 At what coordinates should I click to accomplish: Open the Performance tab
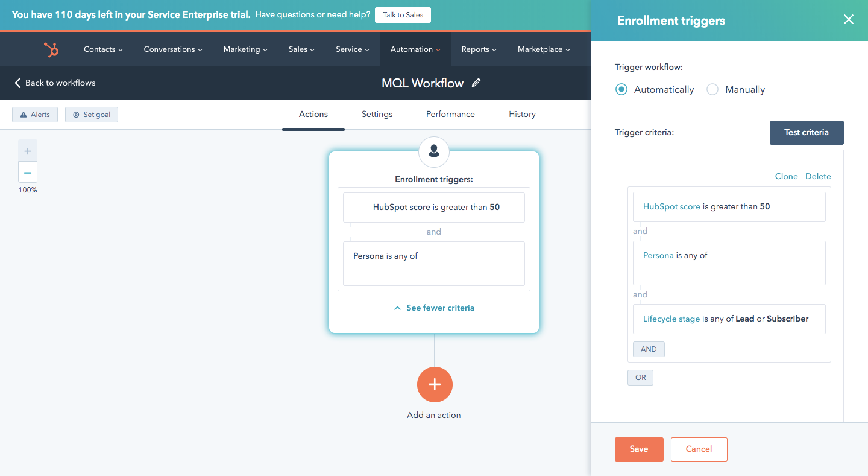[x=450, y=114]
